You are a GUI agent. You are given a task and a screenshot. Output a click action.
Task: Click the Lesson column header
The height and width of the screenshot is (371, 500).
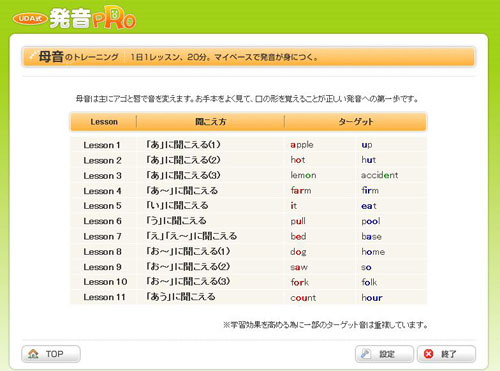tap(104, 122)
